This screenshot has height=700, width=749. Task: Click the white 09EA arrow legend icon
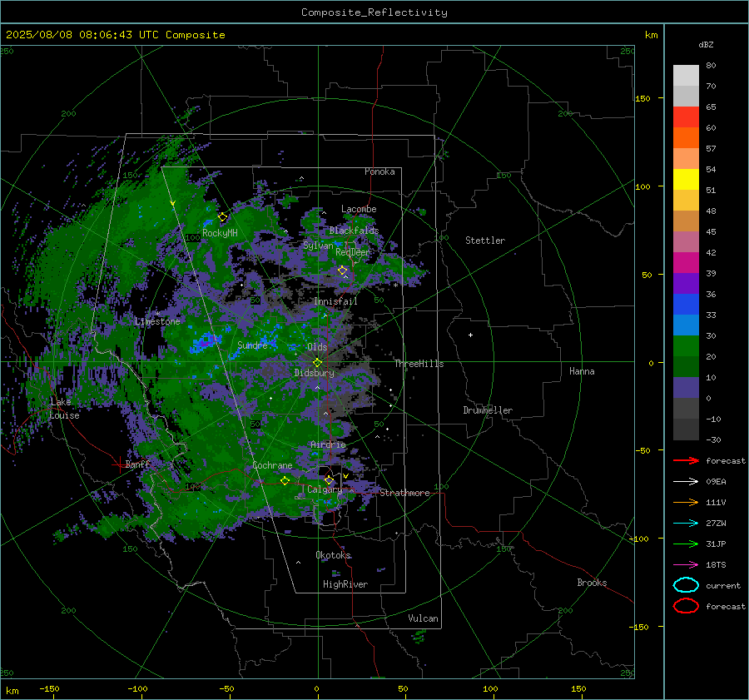click(x=686, y=482)
